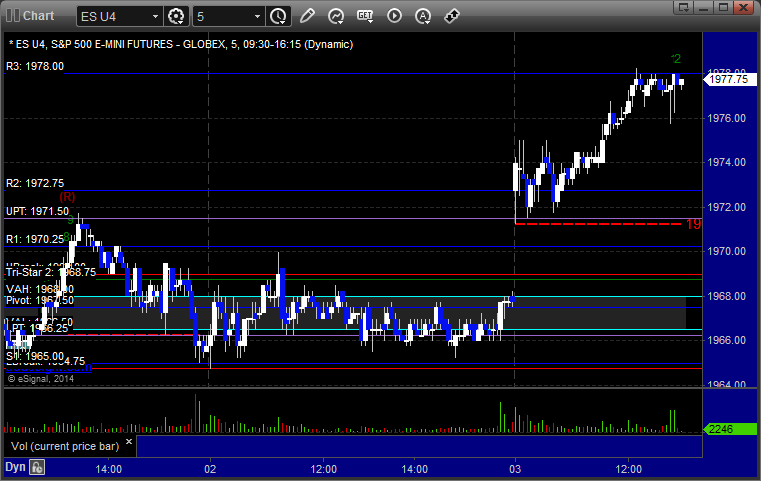This screenshot has width=761, height=481.
Task: Select the pencil drawing tools icon
Action: point(307,16)
